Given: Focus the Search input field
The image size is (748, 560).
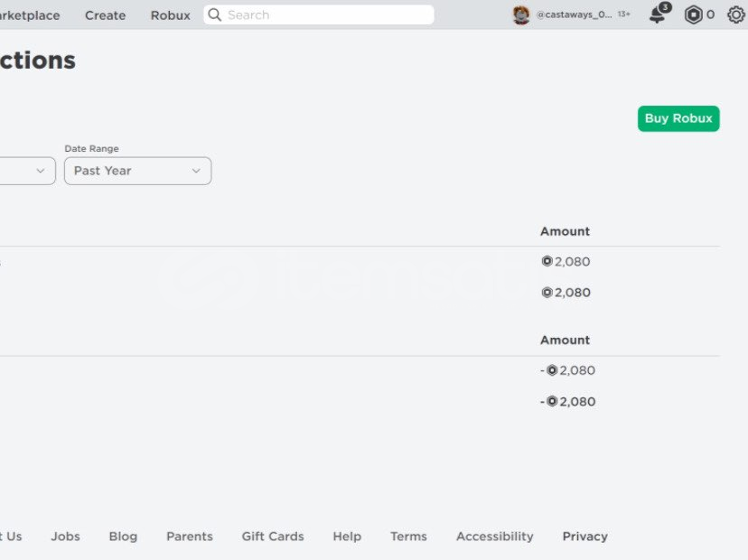Looking at the screenshot, I should [x=325, y=15].
